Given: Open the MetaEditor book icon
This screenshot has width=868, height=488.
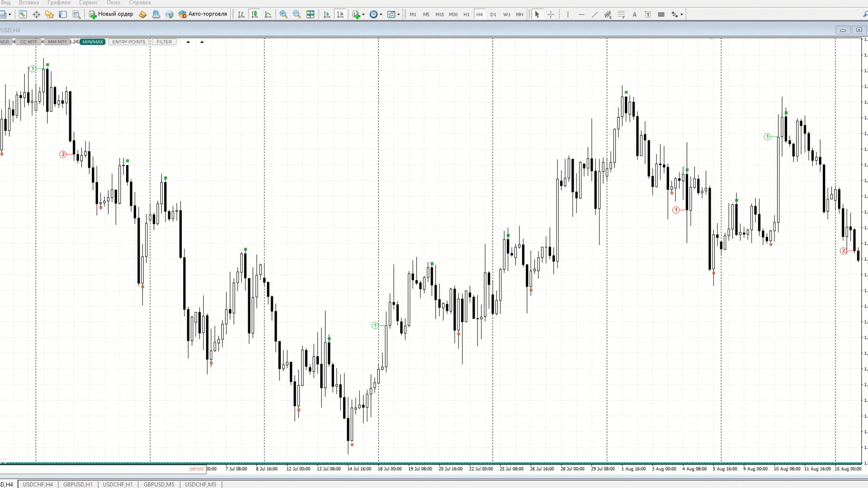Looking at the screenshot, I should [143, 14].
